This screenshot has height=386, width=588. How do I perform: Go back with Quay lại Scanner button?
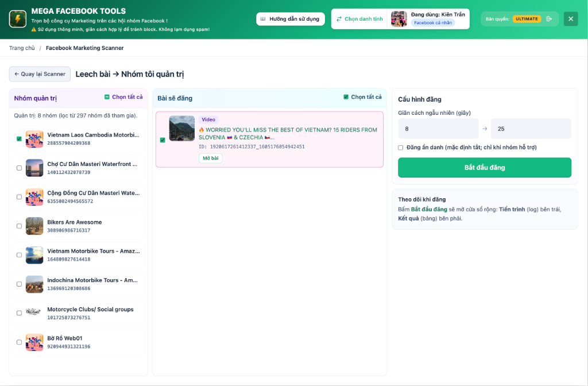click(x=40, y=74)
